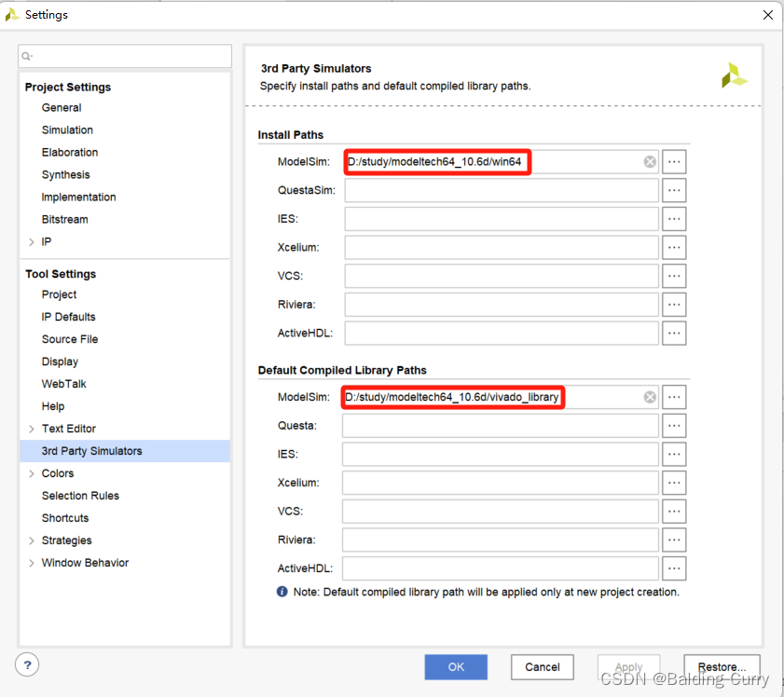Browse for QuestaSim install path

click(674, 190)
